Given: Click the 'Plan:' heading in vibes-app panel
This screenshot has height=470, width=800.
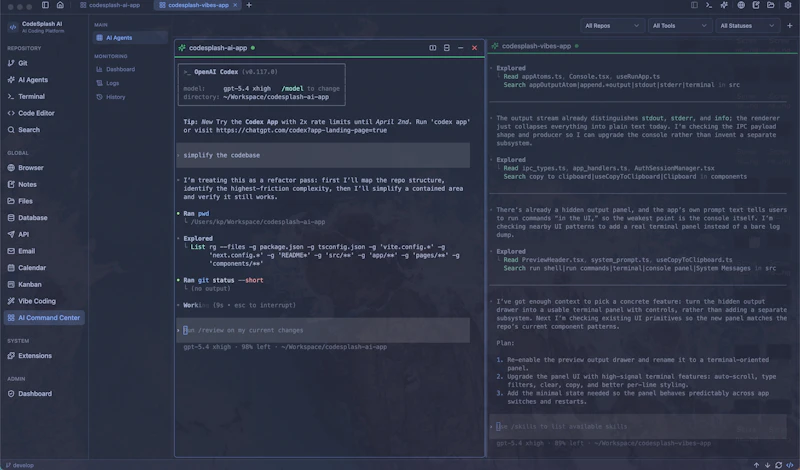Looking at the screenshot, I should point(505,343).
